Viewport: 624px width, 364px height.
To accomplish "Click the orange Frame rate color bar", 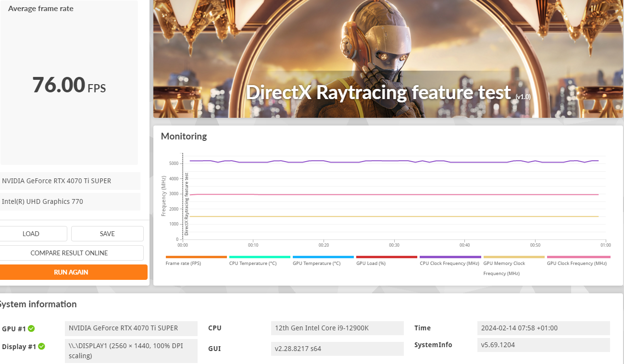I will [x=196, y=257].
